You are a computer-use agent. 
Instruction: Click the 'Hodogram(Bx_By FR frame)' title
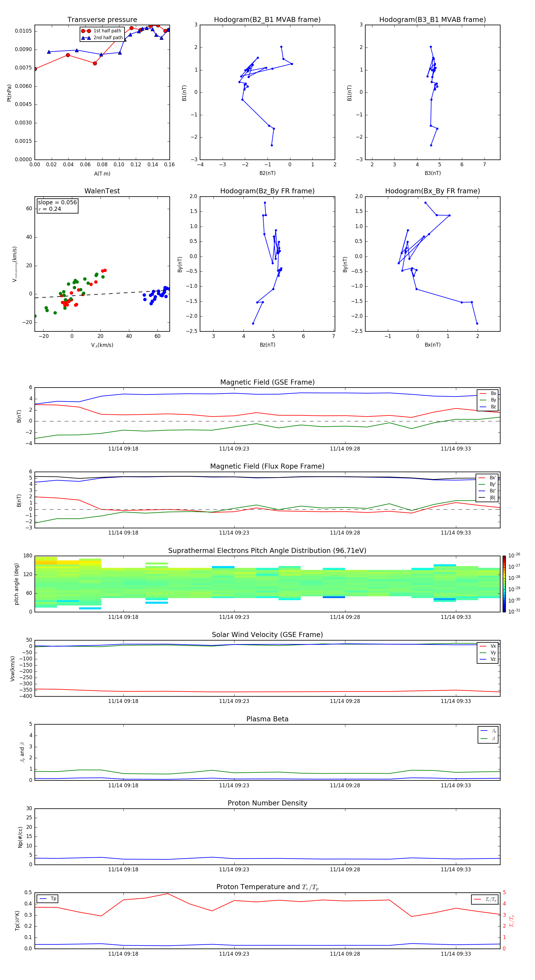[432, 191]
